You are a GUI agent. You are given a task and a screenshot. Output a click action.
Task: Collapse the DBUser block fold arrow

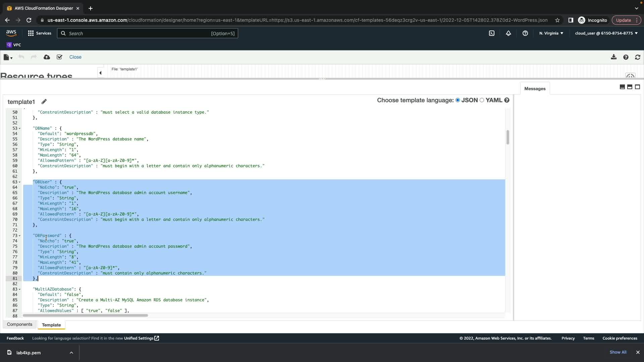coord(19,182)
